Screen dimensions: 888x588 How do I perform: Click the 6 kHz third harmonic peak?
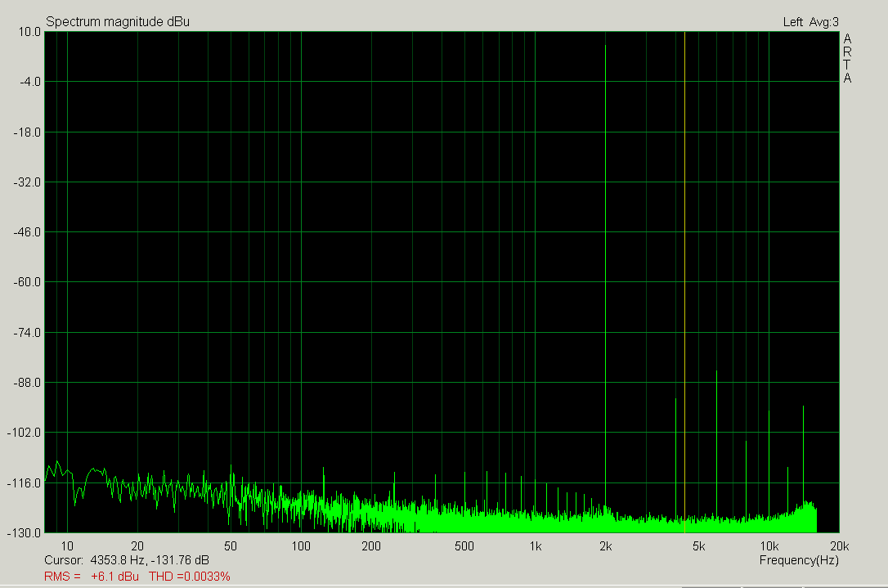coord(716,451)
